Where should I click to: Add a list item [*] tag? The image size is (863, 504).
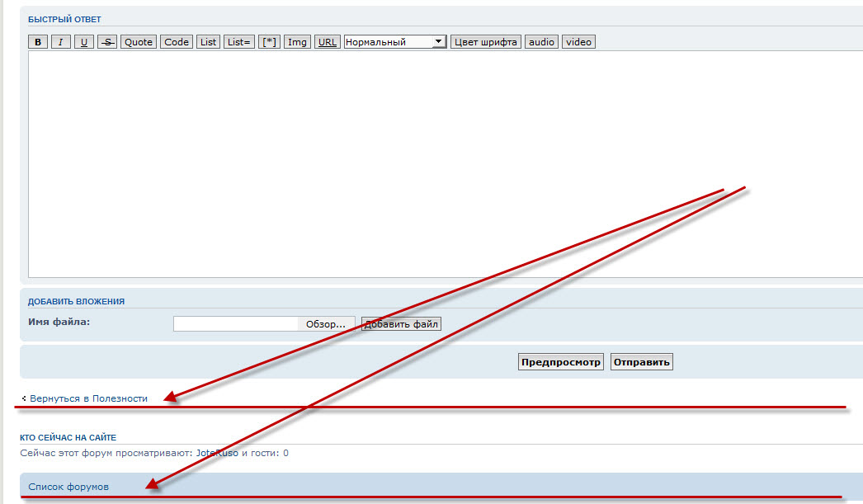click(269, 42)
